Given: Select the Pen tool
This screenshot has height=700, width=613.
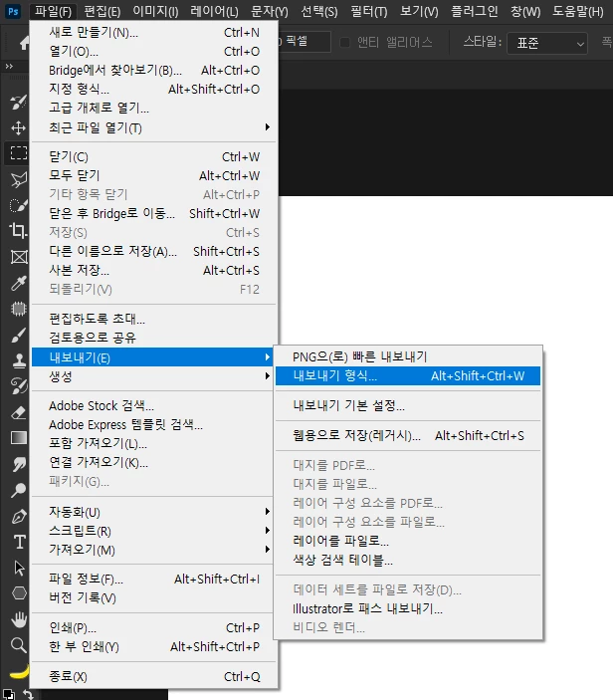Looking at the screenshot, I should (x=18, y=516).
